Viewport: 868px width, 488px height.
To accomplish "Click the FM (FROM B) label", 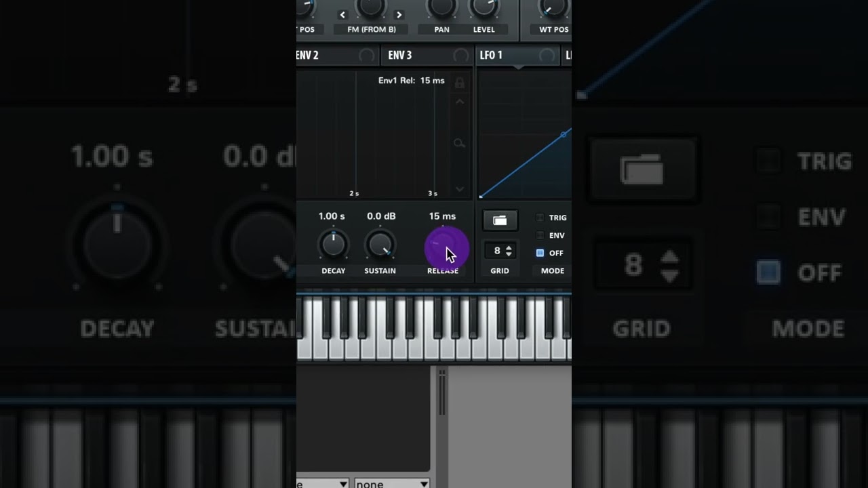I will [371, 30].
